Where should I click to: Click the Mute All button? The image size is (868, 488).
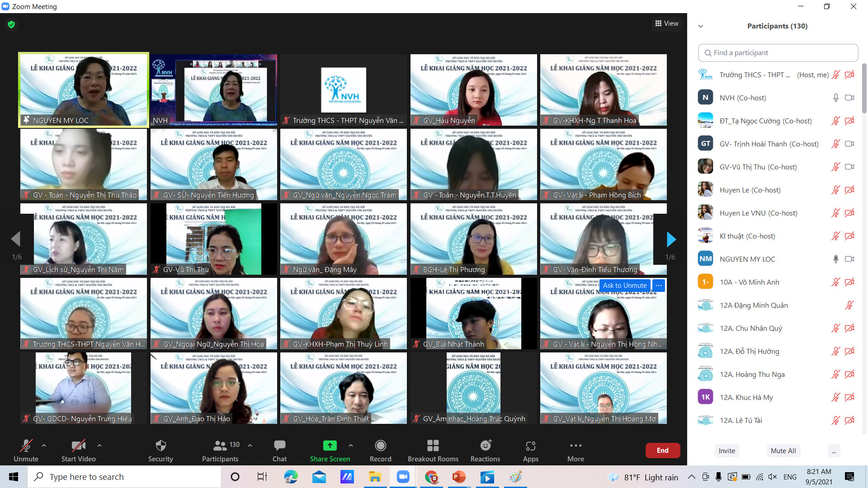783,450
